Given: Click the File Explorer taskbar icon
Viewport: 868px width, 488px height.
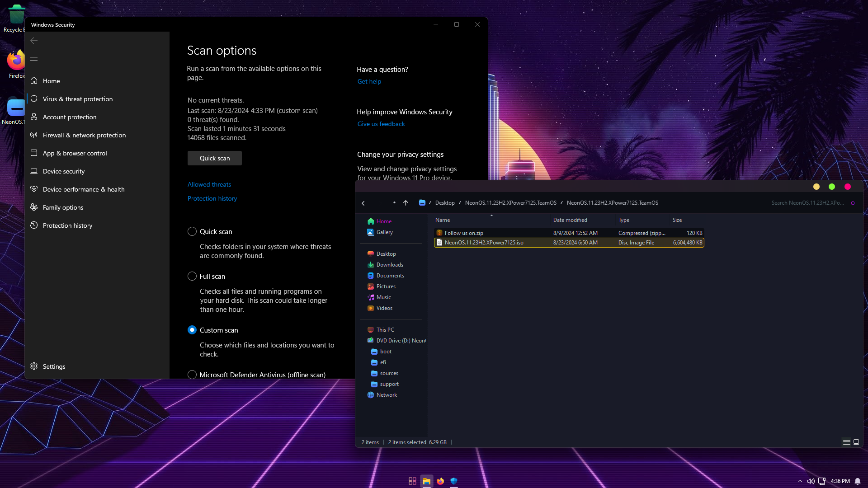Looking at the screenshot, I should point(426,481).
